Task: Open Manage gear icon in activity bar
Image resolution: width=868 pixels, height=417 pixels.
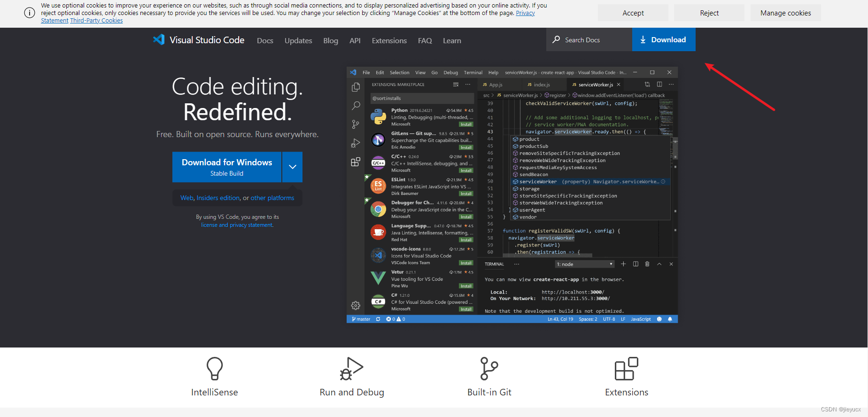Action: [x=356, y=306]
